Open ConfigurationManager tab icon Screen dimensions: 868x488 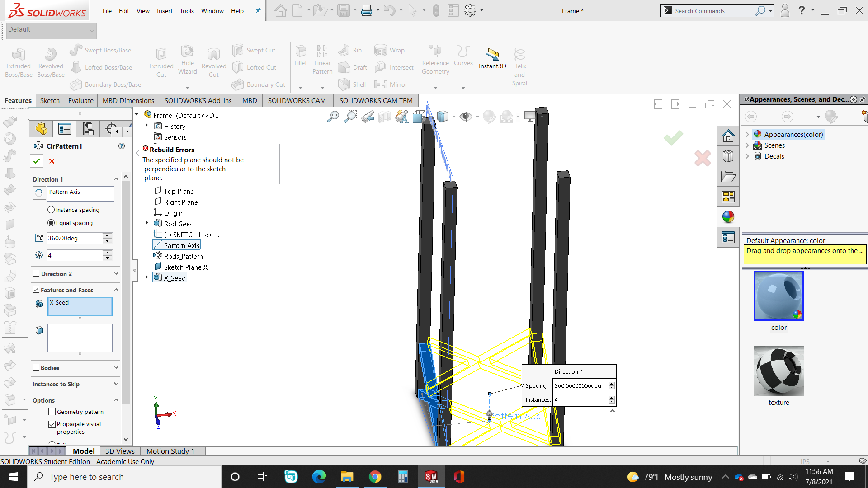pos(88,129)
